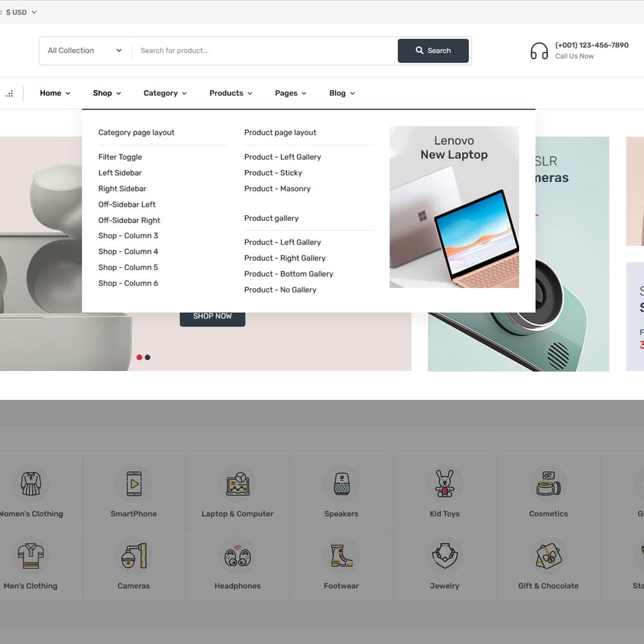Viewport: 644px width, 644px height.
Task: Choose Product - Masonry layout
Action: tap(277, 189)
